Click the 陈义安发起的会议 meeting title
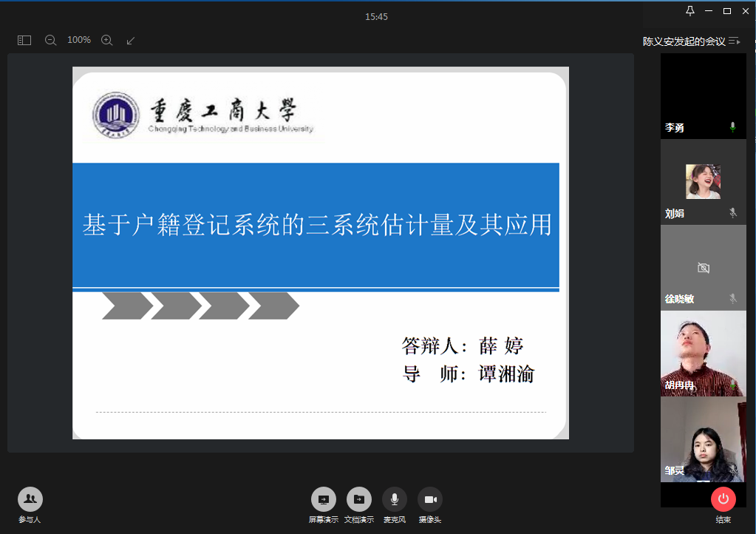 tap(684, 41)
